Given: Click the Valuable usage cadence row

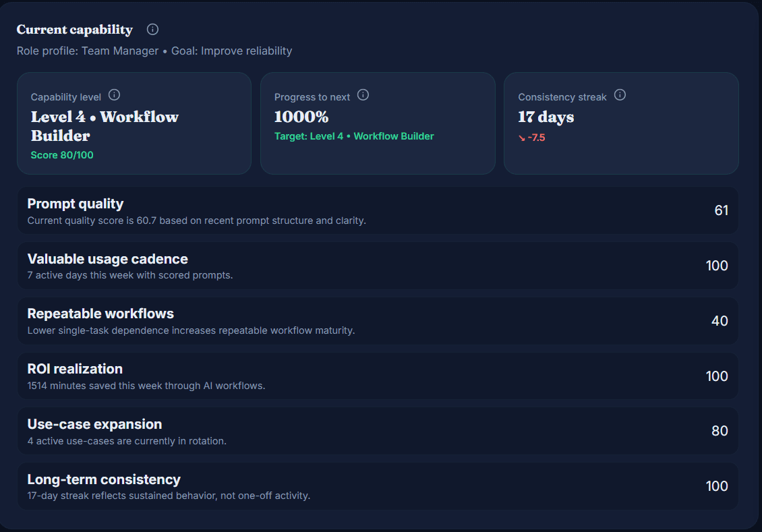Looking at the screenshot, I should [378, 265].
